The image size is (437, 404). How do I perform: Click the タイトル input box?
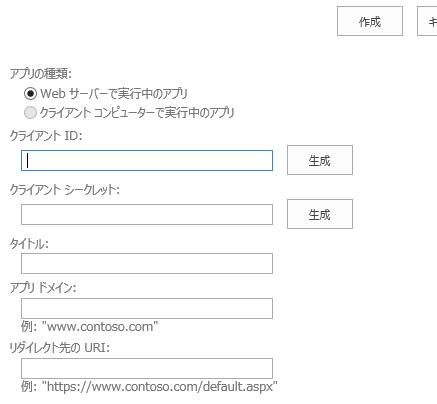[x=147, y=264]
